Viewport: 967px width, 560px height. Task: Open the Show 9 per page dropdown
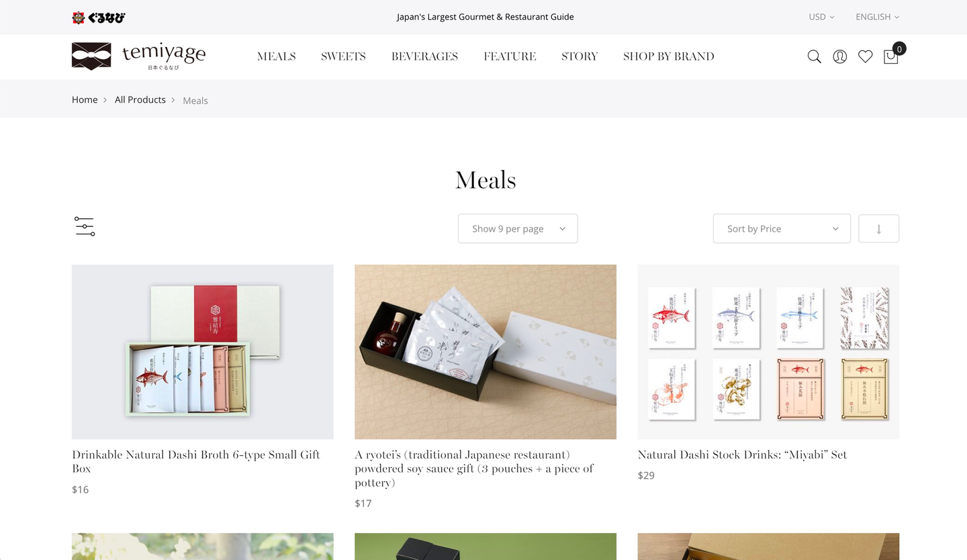click(518, 228)
